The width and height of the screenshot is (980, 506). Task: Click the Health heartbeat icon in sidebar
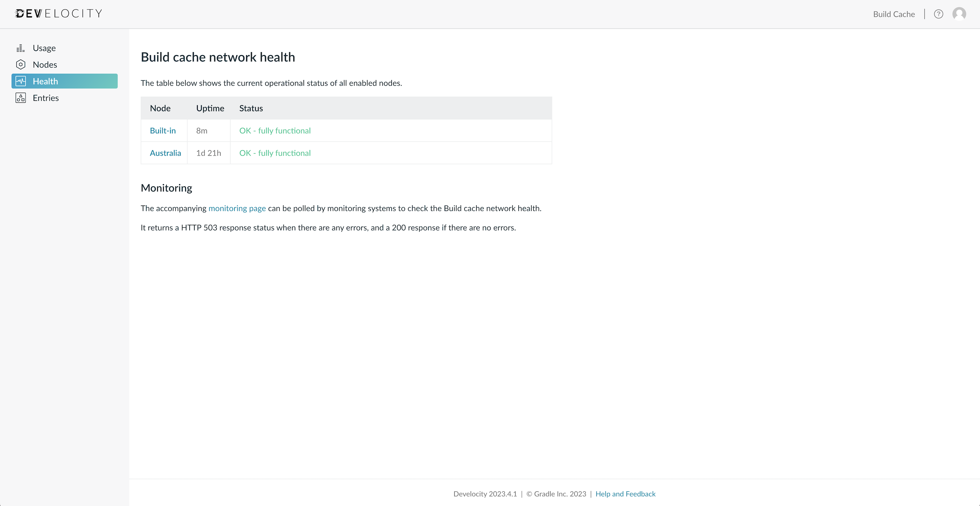click(21, 81)
